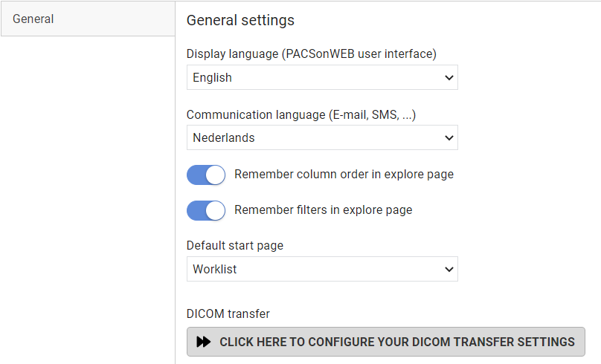Select the General tab in sidebar
This screenshot has width=601, height=364.
[x=89, y=19]
